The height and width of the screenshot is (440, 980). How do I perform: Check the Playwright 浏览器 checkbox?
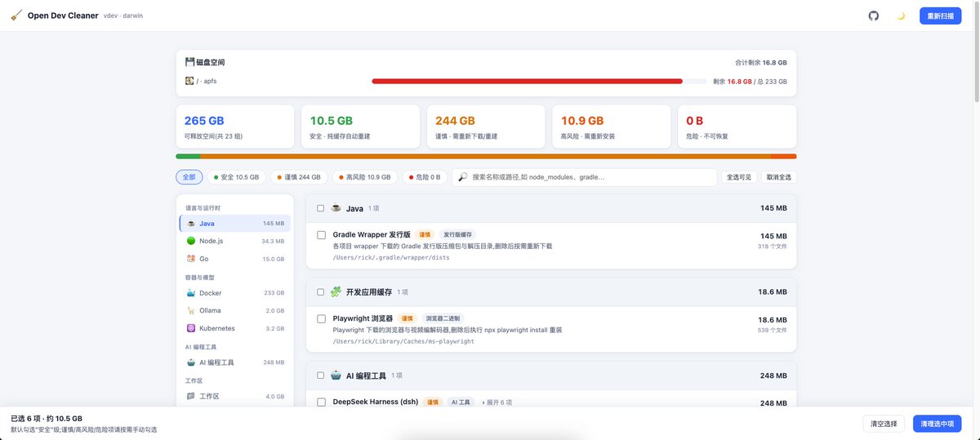pyautogui.click(x=321, y=318)
